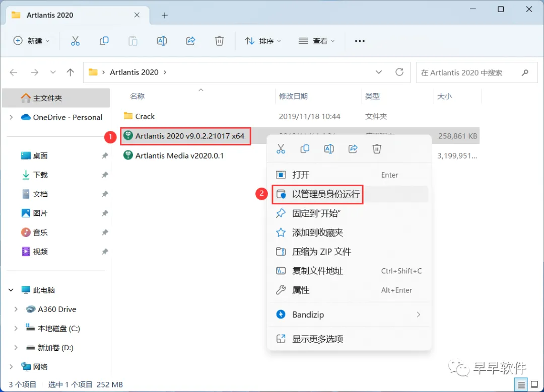Unpin 下载 from quick access
Viewport: 544px width, 392px height.
point(105,175)
